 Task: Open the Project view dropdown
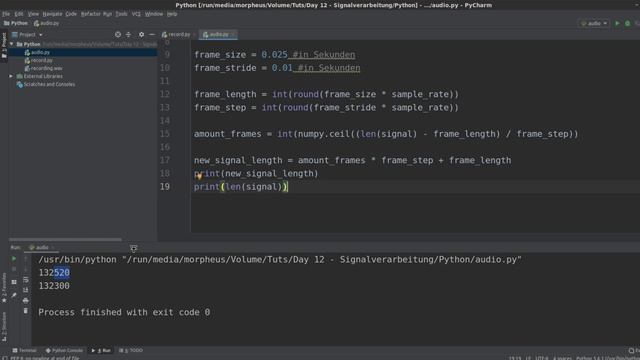pyautogui.click(x=27, y=35)
